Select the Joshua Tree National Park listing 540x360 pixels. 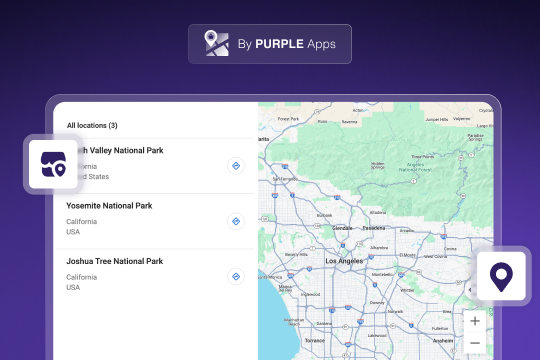pos(155,276)
